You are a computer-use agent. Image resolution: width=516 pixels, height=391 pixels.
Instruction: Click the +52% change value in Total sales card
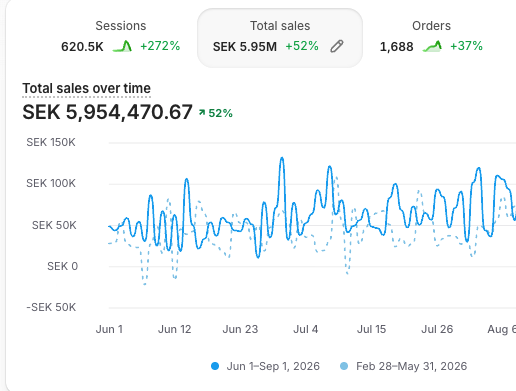click(x=302, y=46)
